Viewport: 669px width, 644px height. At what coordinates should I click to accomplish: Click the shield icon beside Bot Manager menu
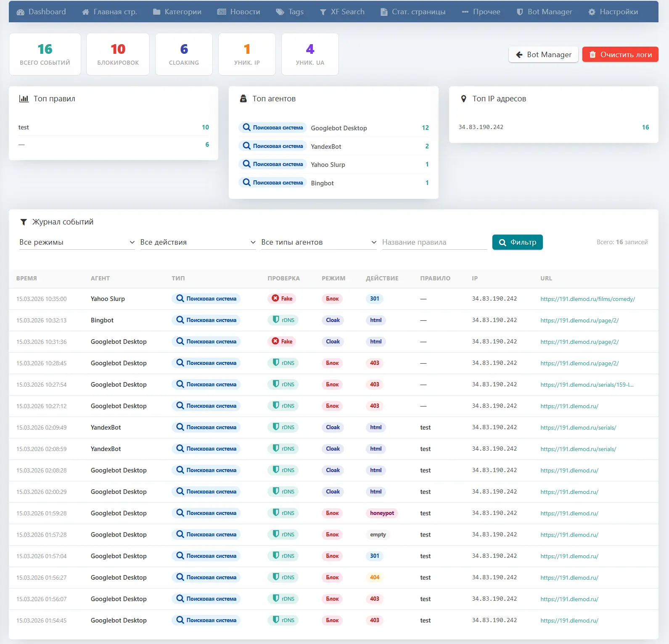click(520, 12)
